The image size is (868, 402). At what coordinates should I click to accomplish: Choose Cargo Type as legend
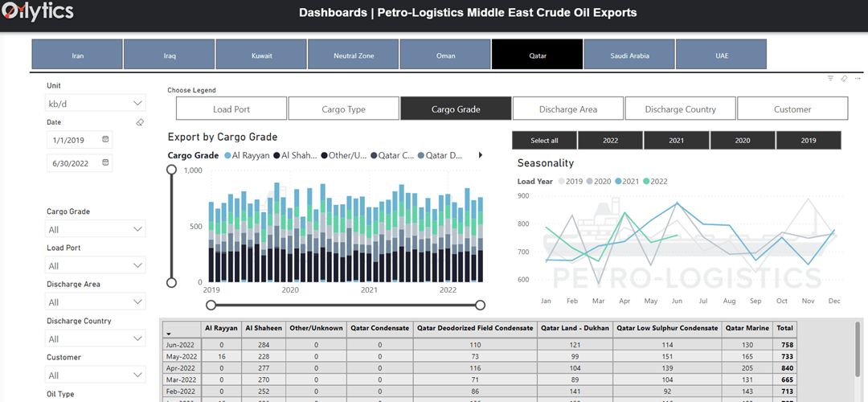click(x=344, y=109)
